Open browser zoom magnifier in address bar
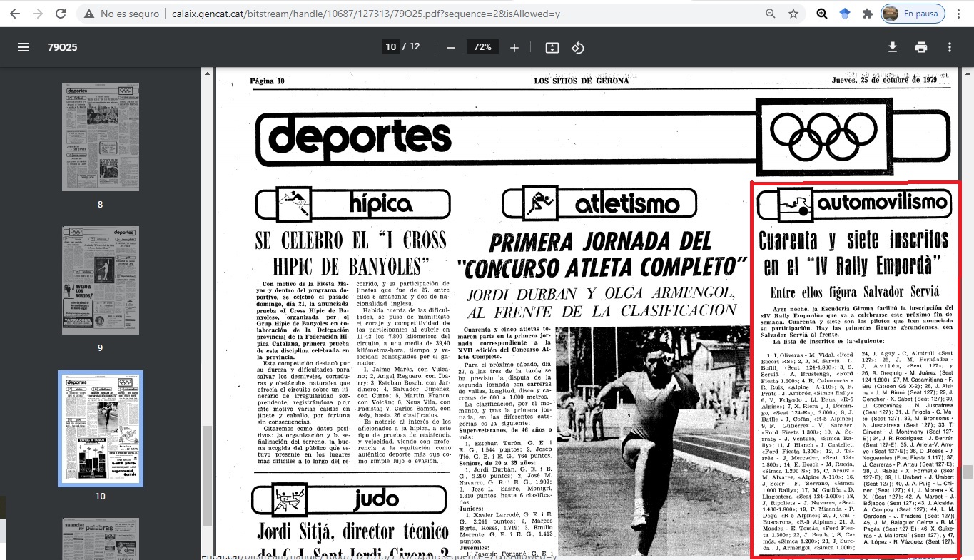 tap(771, 14)
